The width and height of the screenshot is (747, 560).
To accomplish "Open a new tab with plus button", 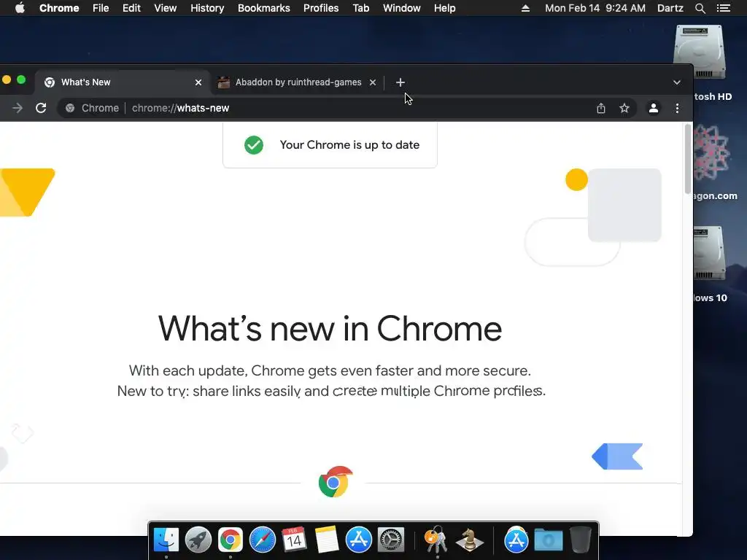I will click(400, 82).
